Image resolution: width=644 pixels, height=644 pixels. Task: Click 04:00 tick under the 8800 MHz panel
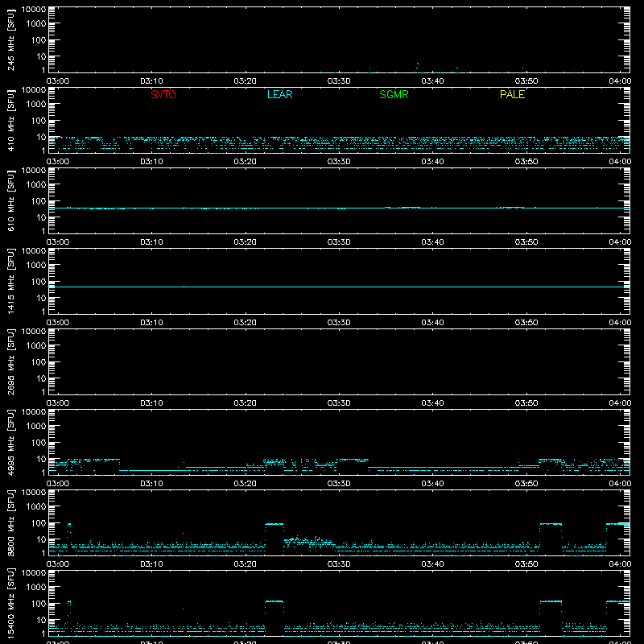[x=620, y=564]
